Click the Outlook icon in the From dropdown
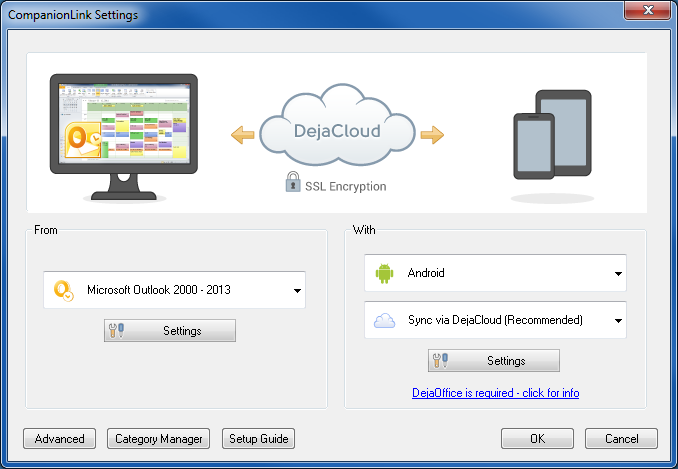678x469 pixels. coord(64,290)
